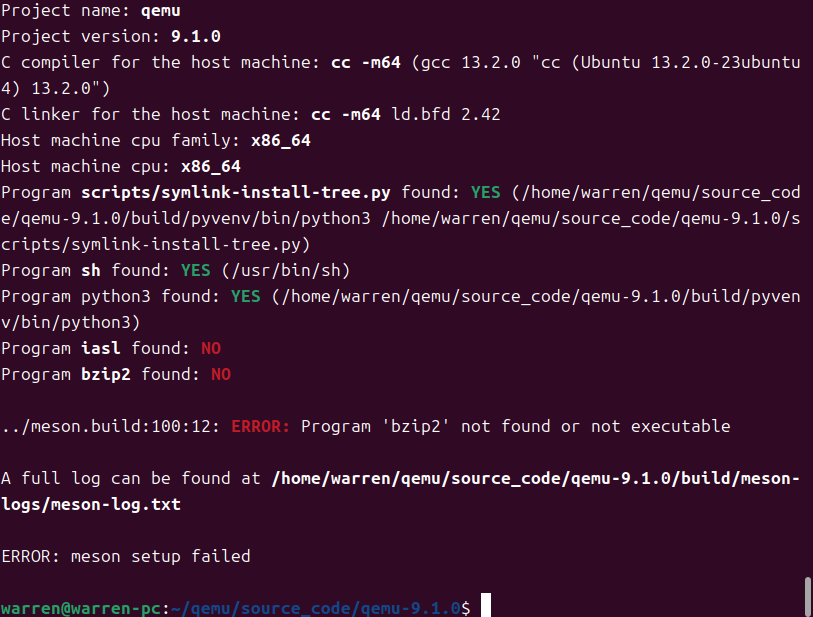Click the vertical scrollbar thumb at the bottom right

tap(807, 596)
